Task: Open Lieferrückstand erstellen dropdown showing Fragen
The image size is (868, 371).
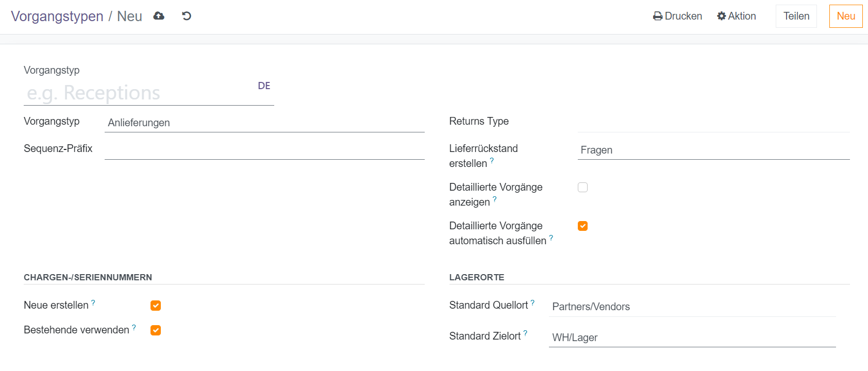Action: 713,150
